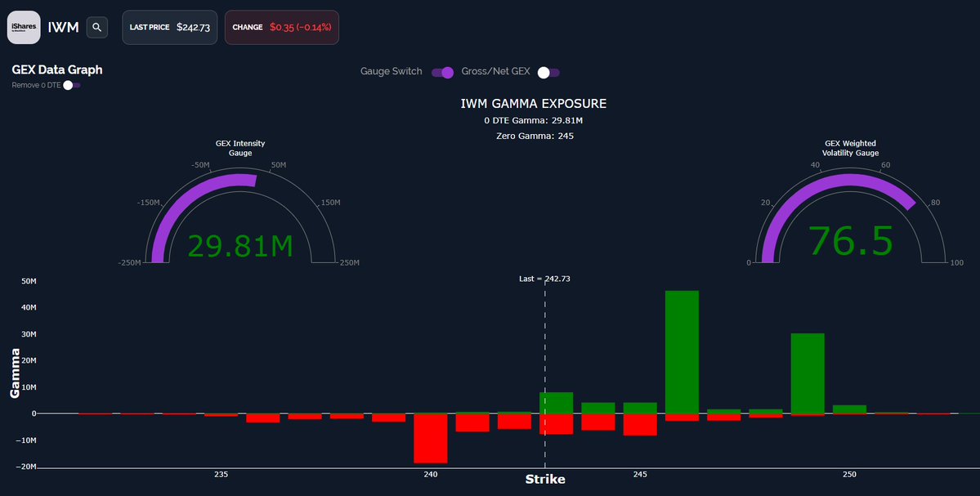Image resolution: width=980 pixels, height=496 pixels.
Task: Select the GEX Intensity Gauge
Action: click(x=240, y=148)
